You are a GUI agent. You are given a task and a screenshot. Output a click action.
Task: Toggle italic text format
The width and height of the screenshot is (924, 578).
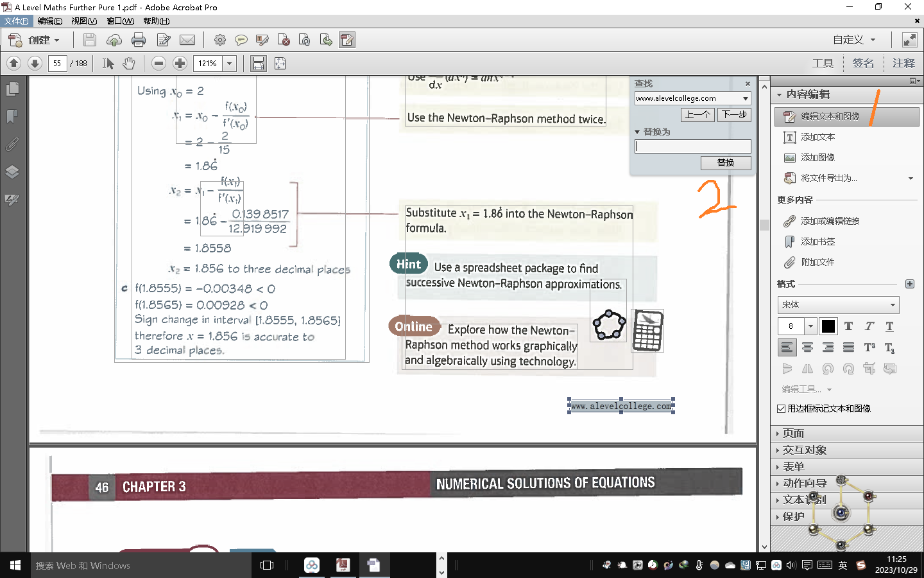point(869,326)
